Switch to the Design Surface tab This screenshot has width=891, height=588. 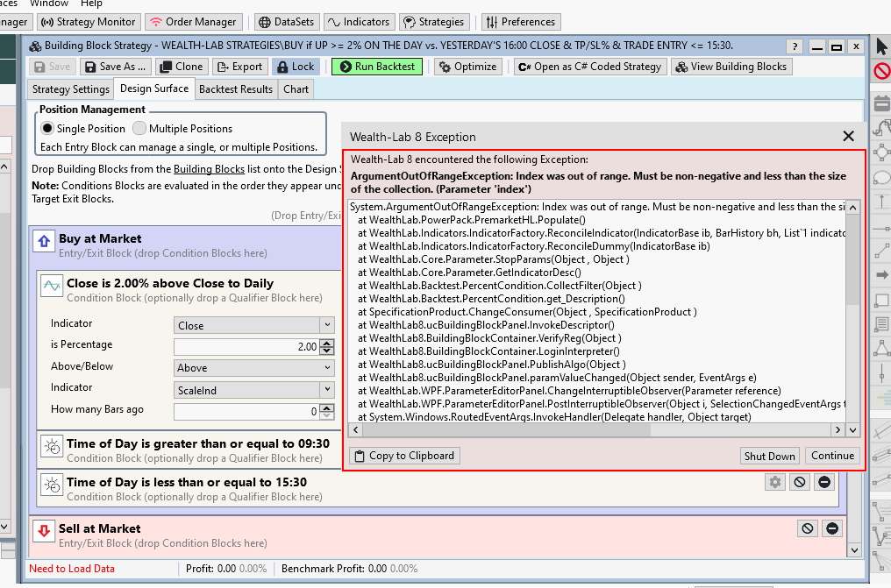(154, 89)
